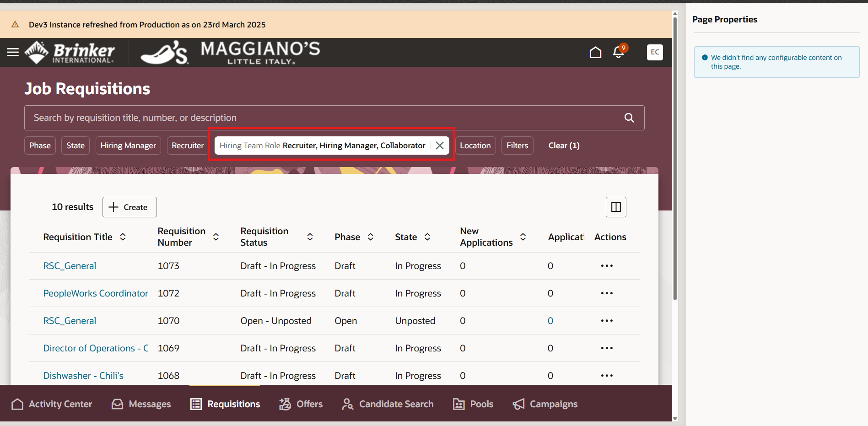Viewport: 868px width, 426px height.
Task: Sort by Phase column
Action: pos(371,237)
